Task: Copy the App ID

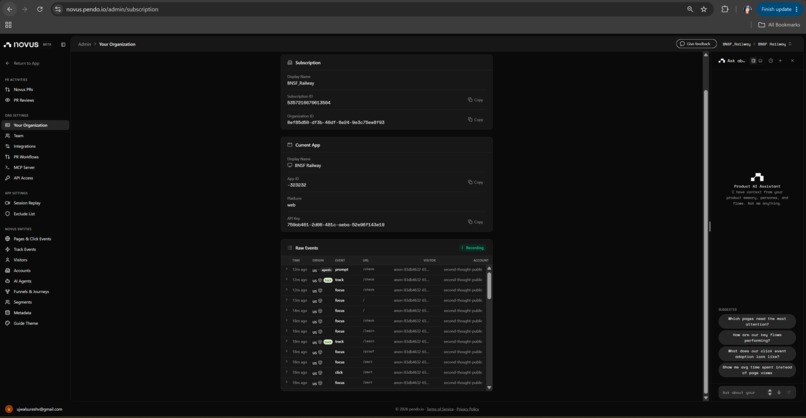Action: pyautogui.click(x=475, y=183)
